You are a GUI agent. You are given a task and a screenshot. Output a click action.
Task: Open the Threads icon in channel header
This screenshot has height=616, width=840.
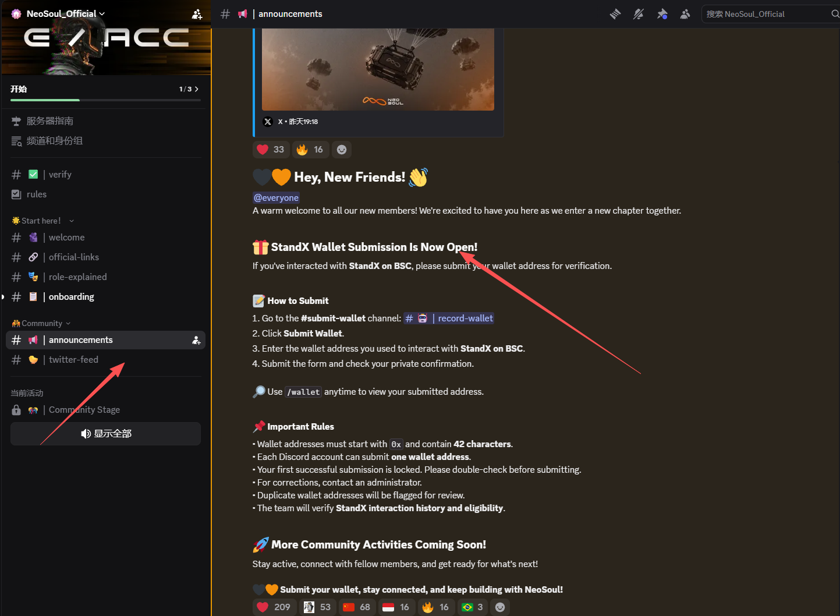pyautogui.click(x=615, y=14)
